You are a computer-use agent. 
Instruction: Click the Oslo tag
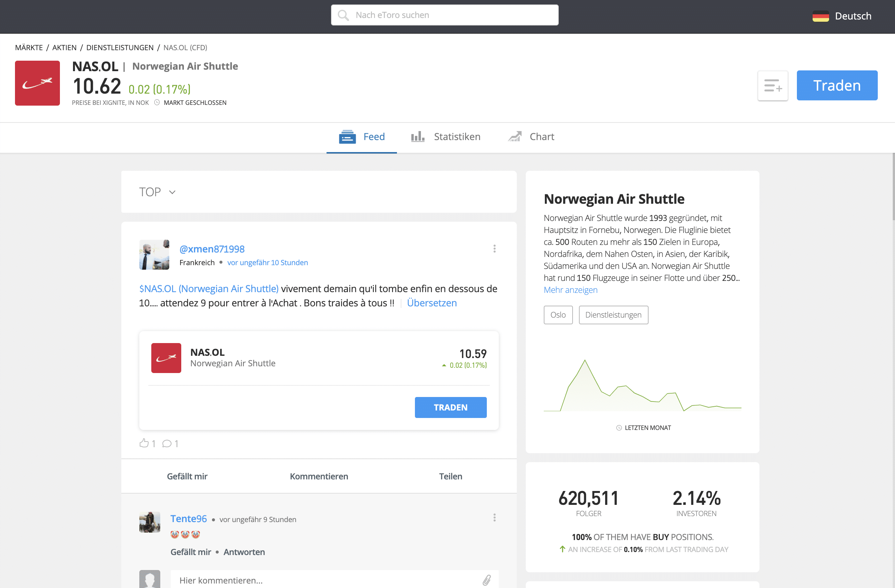558,315
